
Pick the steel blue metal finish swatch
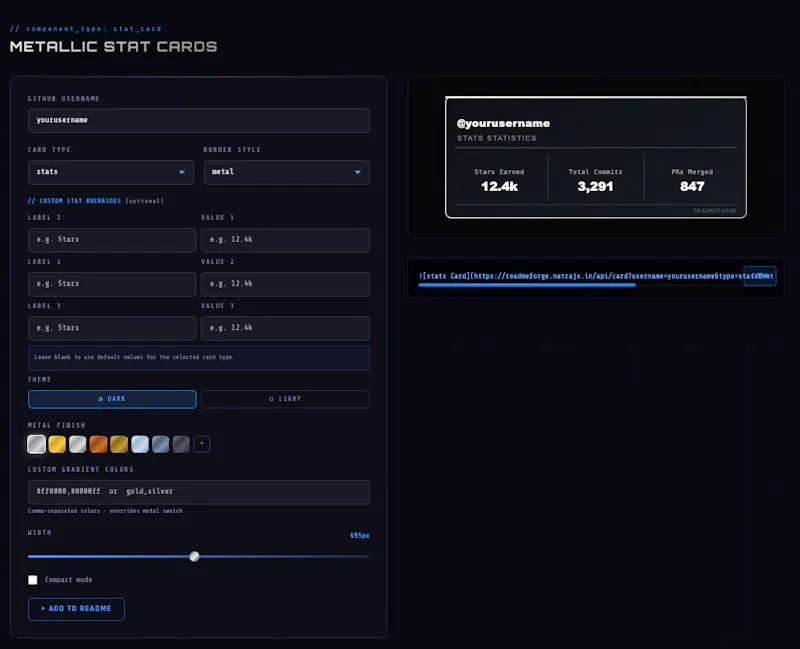160,444
